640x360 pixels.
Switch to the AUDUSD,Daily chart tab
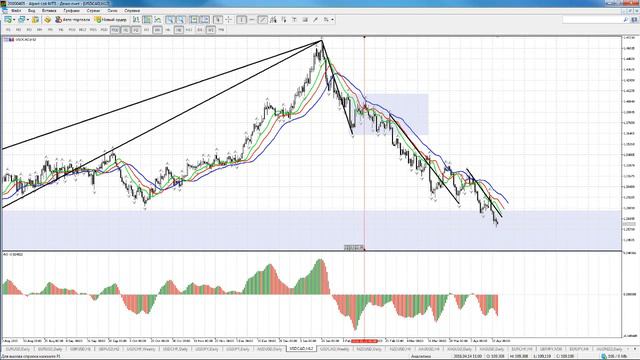(x=269, y=349)
